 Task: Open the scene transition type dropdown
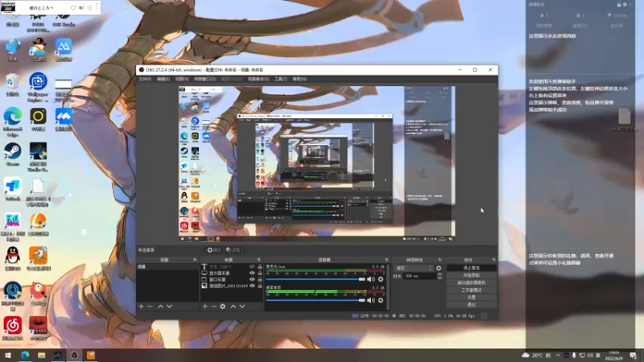point(414,268)
